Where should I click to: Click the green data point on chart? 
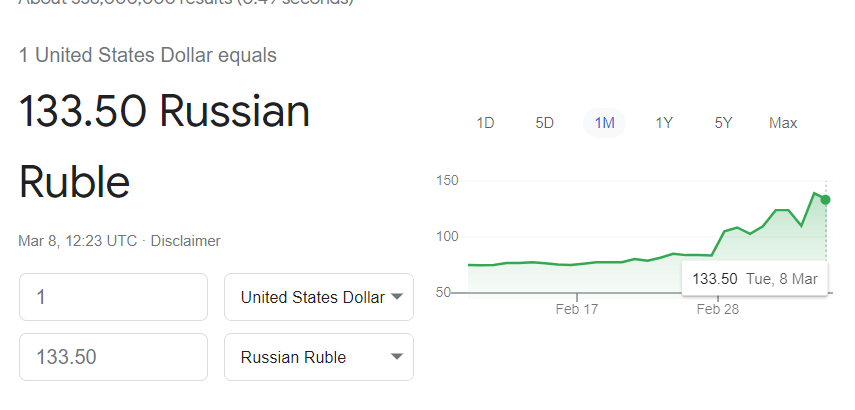[x=825, y=200]
